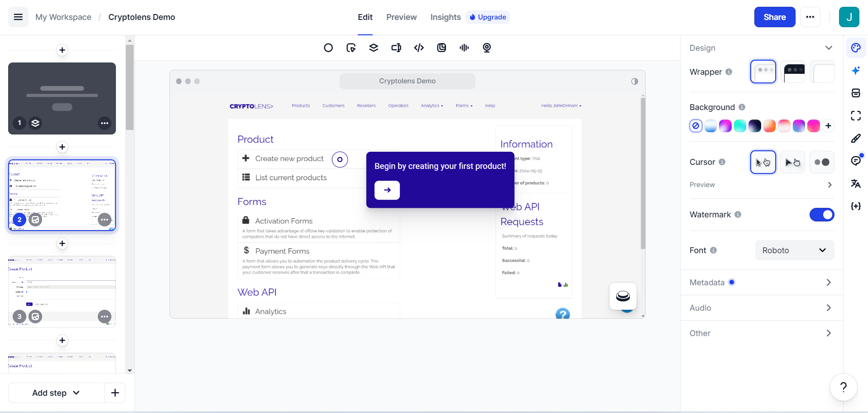Select the sticker overlay tool
868x413 pixels.
point(441,48)
